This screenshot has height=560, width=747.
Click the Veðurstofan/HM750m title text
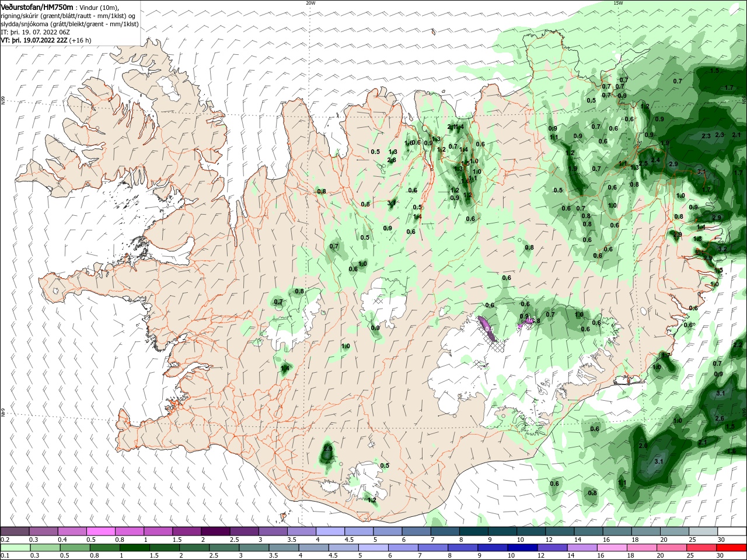tap(37, 7)
